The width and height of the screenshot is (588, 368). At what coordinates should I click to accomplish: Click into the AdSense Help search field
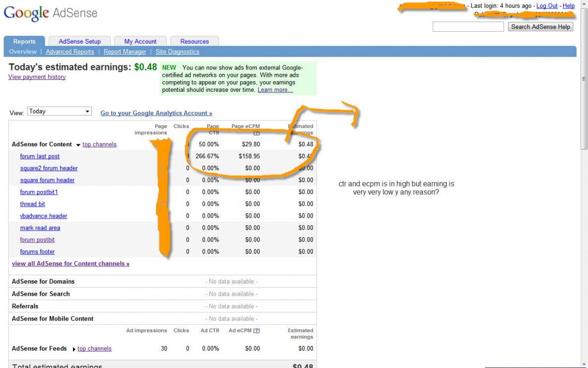click(x=468, y=27)
